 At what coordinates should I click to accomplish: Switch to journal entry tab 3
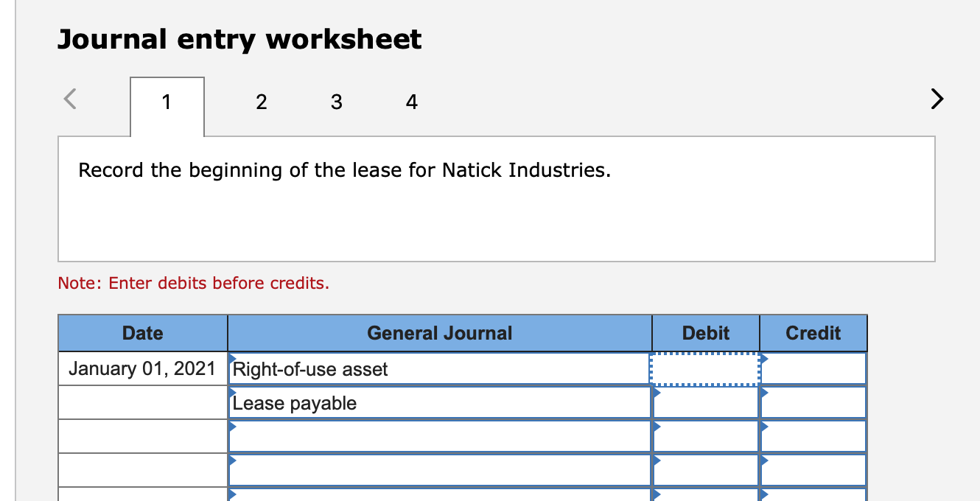(337, 102)
